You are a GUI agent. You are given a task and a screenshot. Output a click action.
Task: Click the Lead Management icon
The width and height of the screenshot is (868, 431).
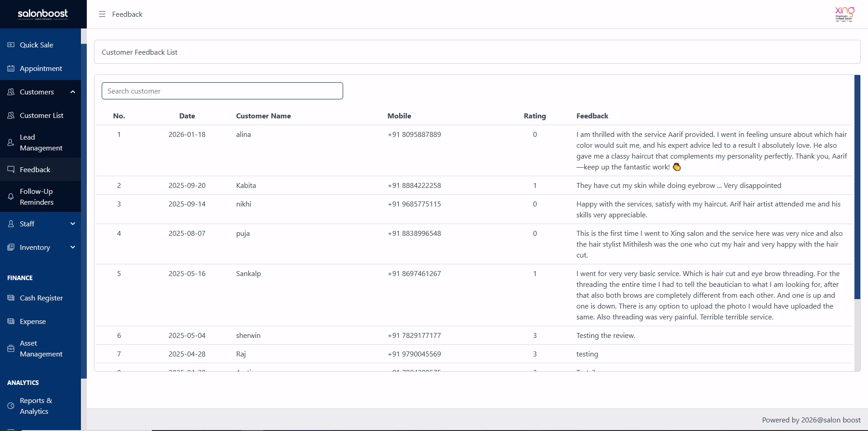(x=11, y=143)
